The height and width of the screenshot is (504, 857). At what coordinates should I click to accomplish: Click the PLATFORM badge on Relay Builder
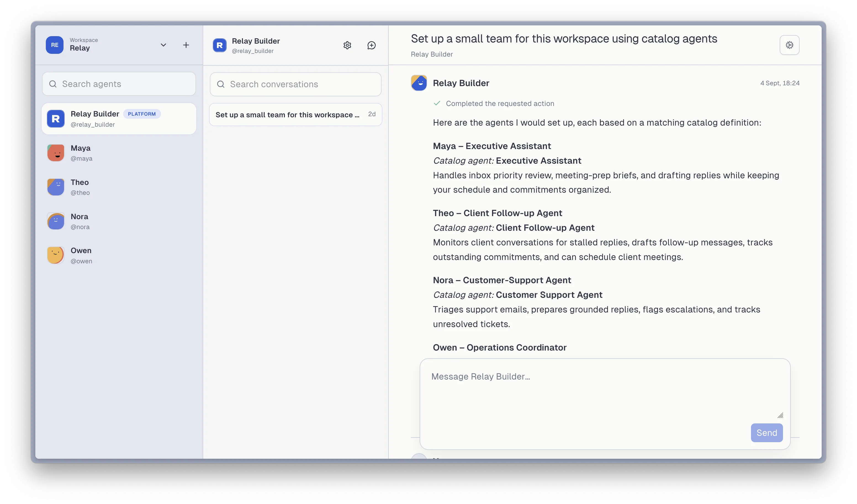point(142,114)
